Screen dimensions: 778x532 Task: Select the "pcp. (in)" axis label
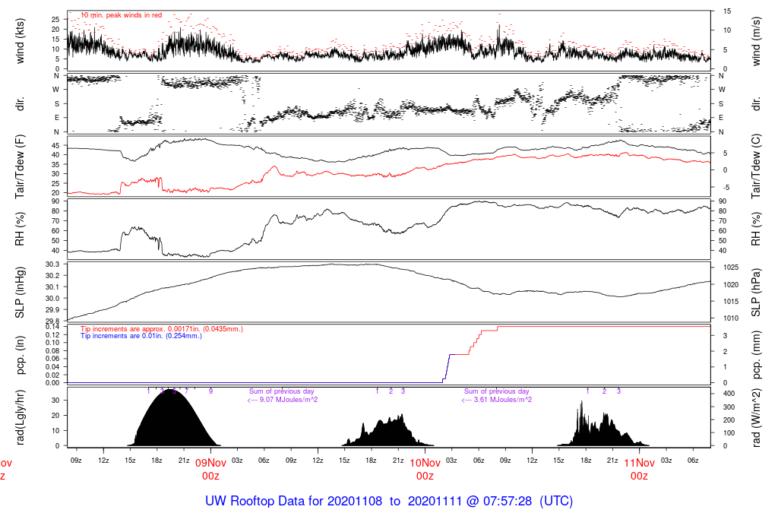click(20, 356)
